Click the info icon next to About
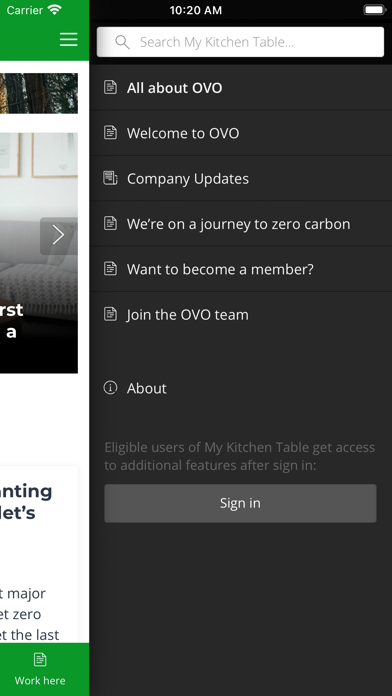This screenshot has height=696, width=392. point(111,388)
